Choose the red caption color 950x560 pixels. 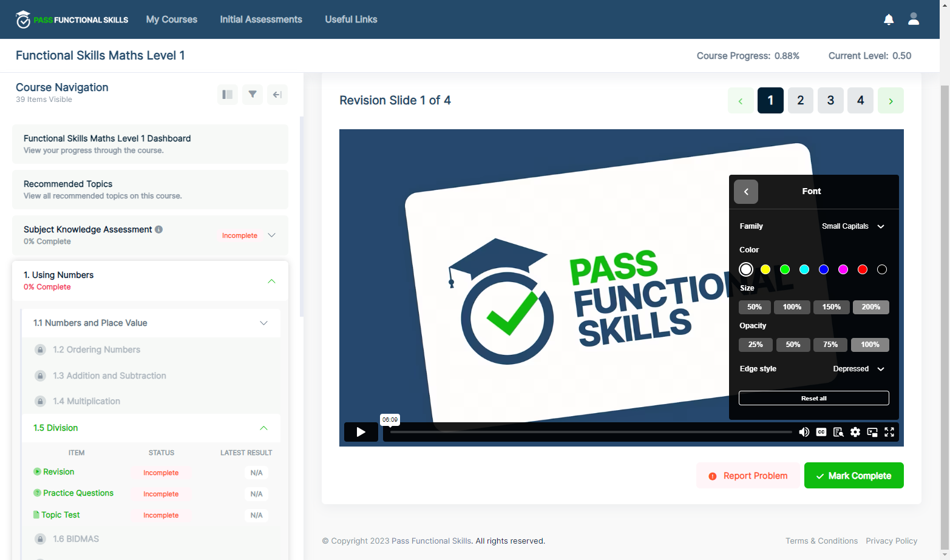coord(863,269)
